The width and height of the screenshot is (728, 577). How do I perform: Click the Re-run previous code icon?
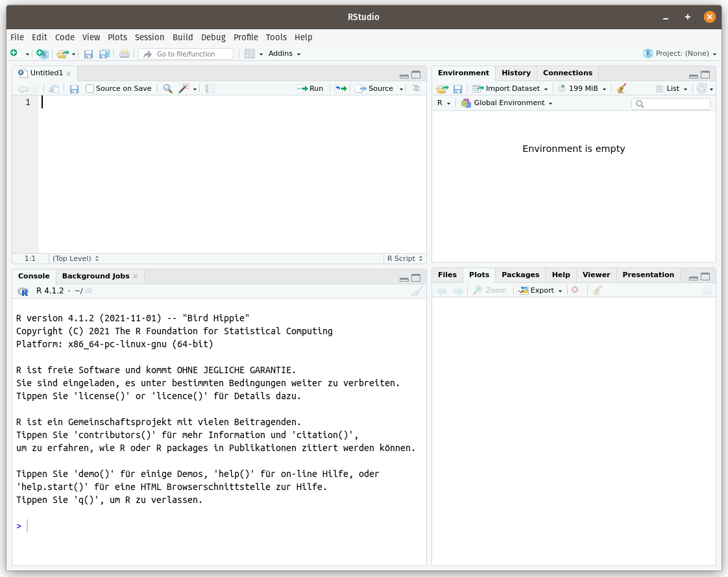pyautogui.click(x=341, y=89)
